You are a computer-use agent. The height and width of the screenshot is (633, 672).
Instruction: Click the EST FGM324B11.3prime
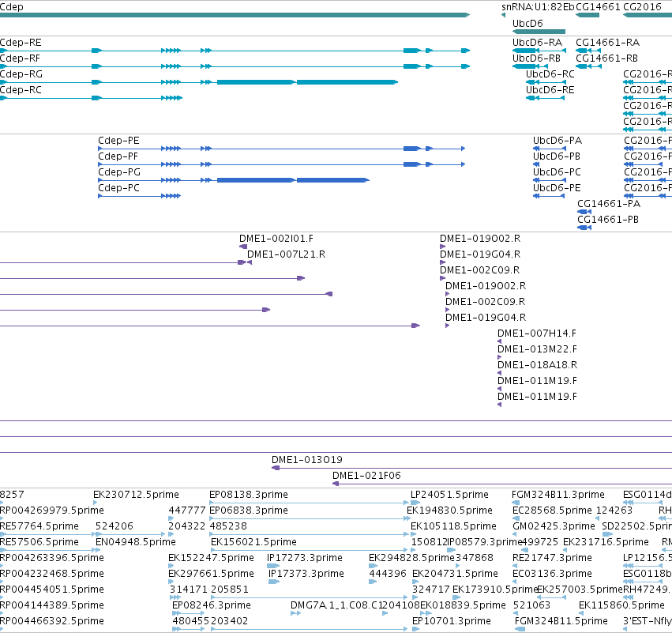pyautogui.click(x=558, y=495)
